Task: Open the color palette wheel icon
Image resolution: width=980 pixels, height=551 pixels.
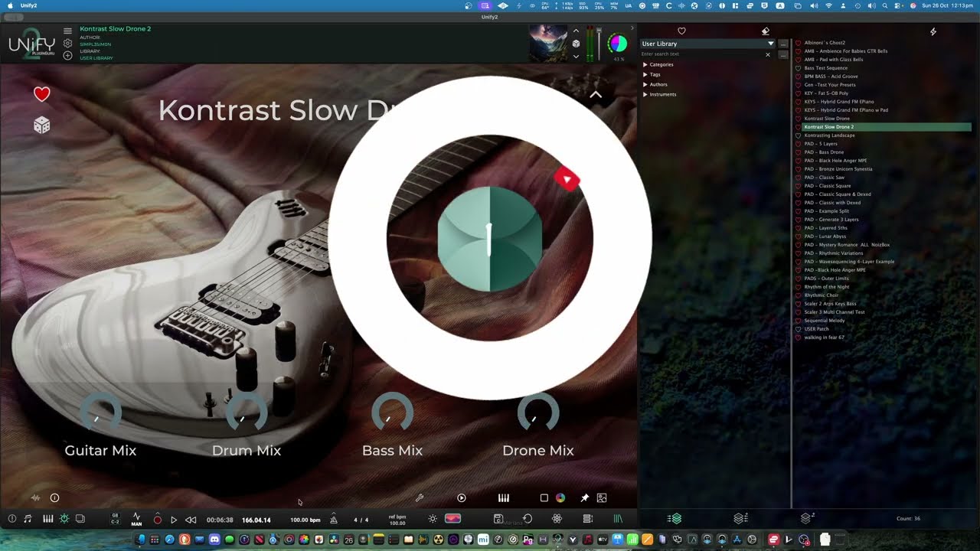Action: coord(560,497)
